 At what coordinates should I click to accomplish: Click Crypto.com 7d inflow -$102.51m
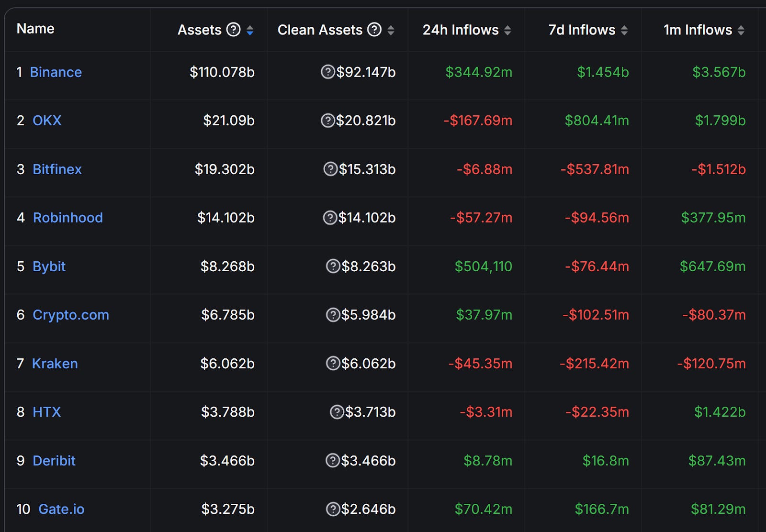point(596,315)
